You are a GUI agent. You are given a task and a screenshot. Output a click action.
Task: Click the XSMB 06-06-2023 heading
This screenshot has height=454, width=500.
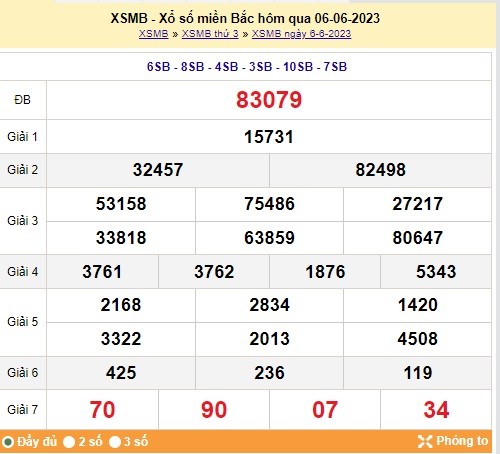tap(245, 18)
